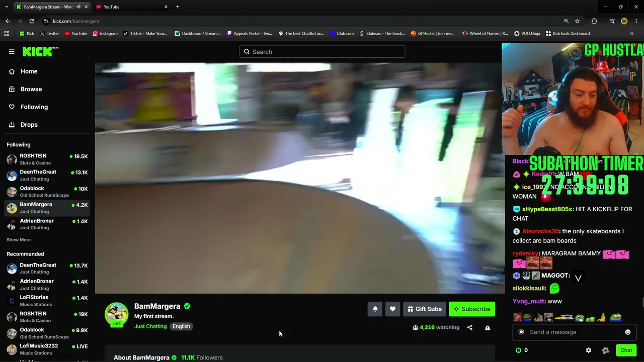Open the browser profile avatar
The image size is (644, 362).
click(x=624, y=21)
